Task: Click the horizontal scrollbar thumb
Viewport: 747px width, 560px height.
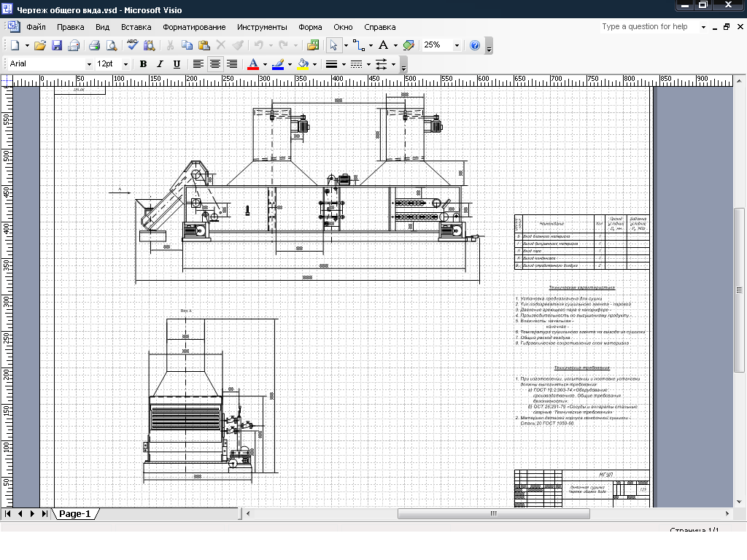Action: pyautogui.click(x=494, y=514)
